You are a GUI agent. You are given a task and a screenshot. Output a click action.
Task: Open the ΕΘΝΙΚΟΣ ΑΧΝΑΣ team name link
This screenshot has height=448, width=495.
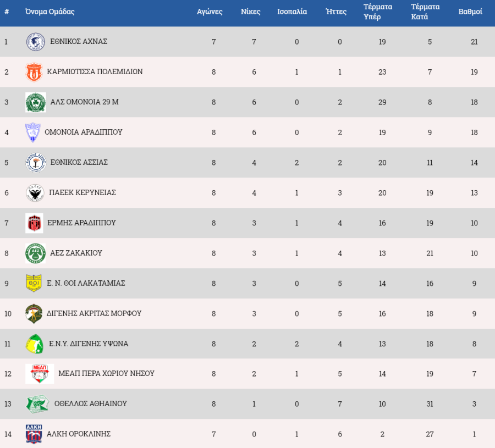point(78,41)
